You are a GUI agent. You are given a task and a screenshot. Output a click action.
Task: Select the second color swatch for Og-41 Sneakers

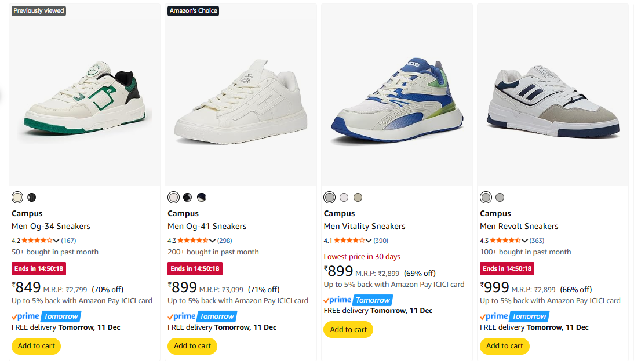187,198
